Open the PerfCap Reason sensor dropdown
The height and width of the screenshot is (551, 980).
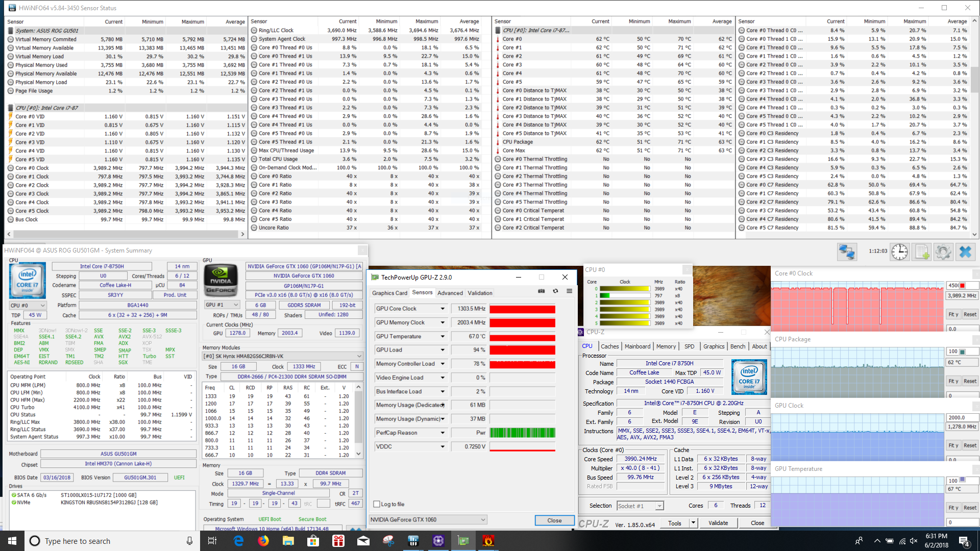point(443,433)
